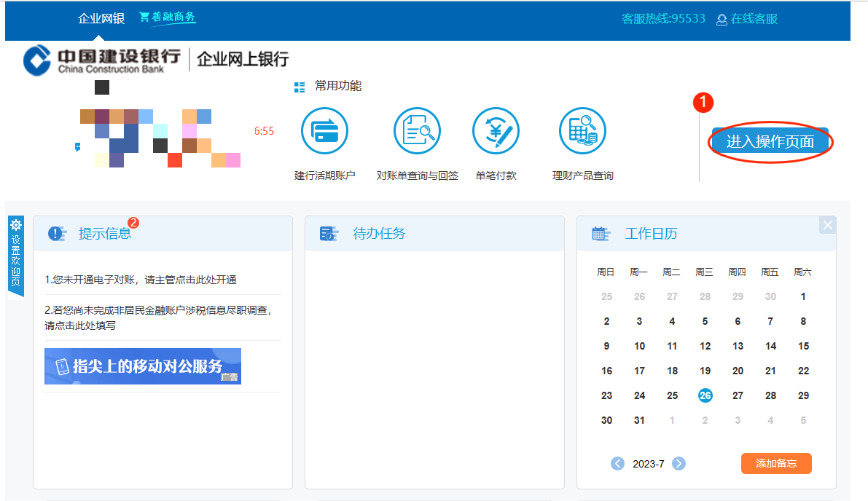Select date 15 in the calendar
Viewport: 868px width, 501px height.
[803, 346]
